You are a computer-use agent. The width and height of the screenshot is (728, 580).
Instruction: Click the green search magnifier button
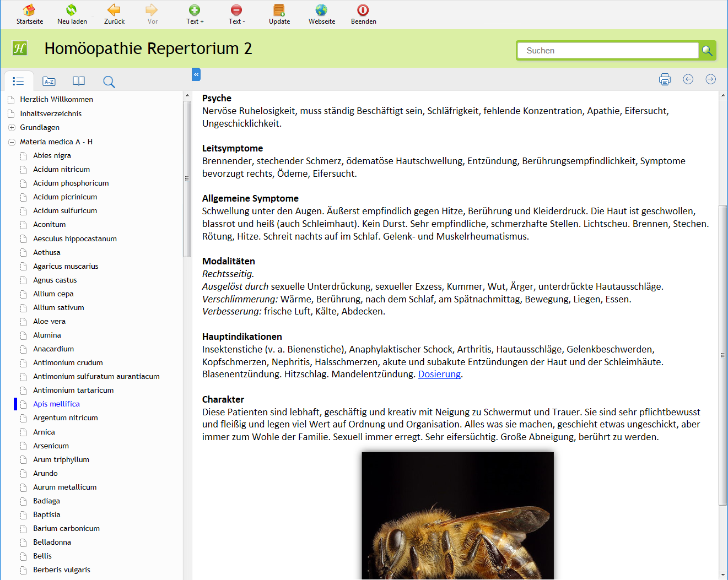pos(707,51)
